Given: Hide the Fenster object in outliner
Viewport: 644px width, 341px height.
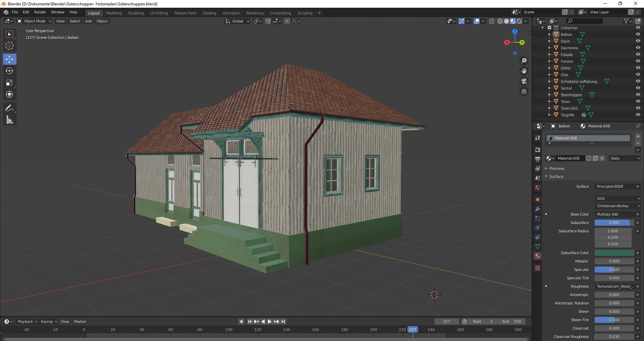Looking at the screenshot, I should (x=638, y=61).
